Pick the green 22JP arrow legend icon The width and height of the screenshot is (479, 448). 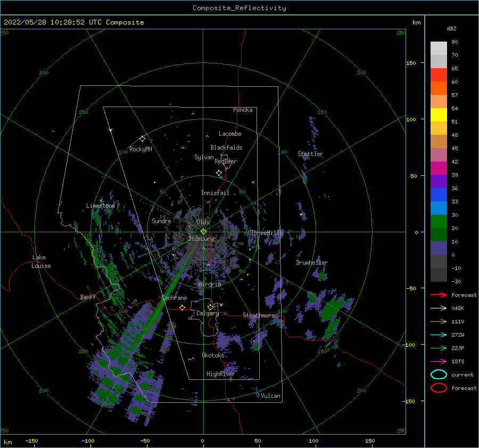coord(439,348)
